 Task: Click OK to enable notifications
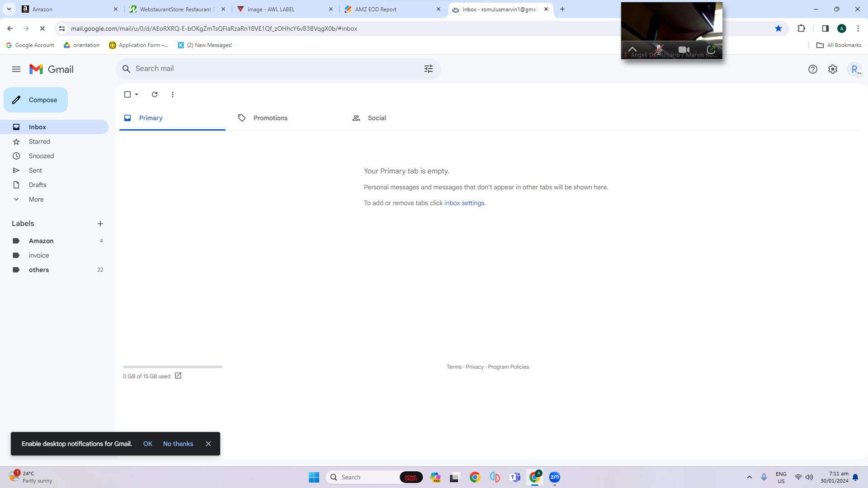point(148,444)
